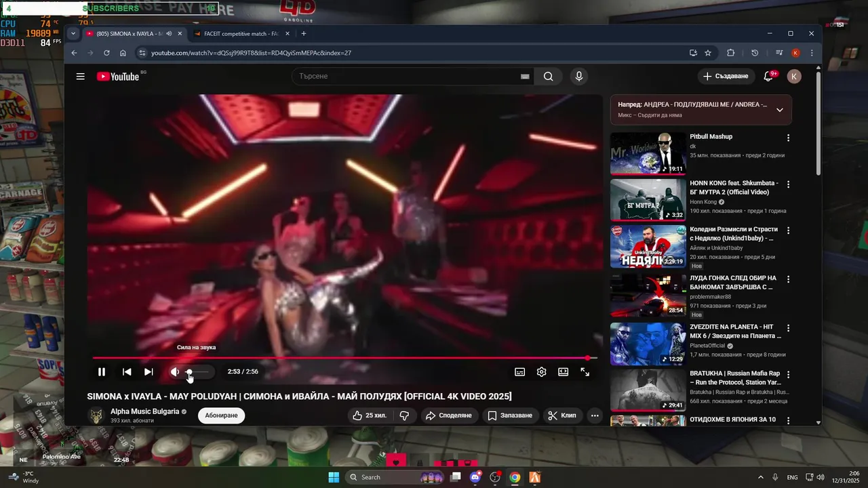The height and width of the screenshot is (488, 868).
Task: Open Google Chrome from the taskbar
Action: tap(515, 477)
